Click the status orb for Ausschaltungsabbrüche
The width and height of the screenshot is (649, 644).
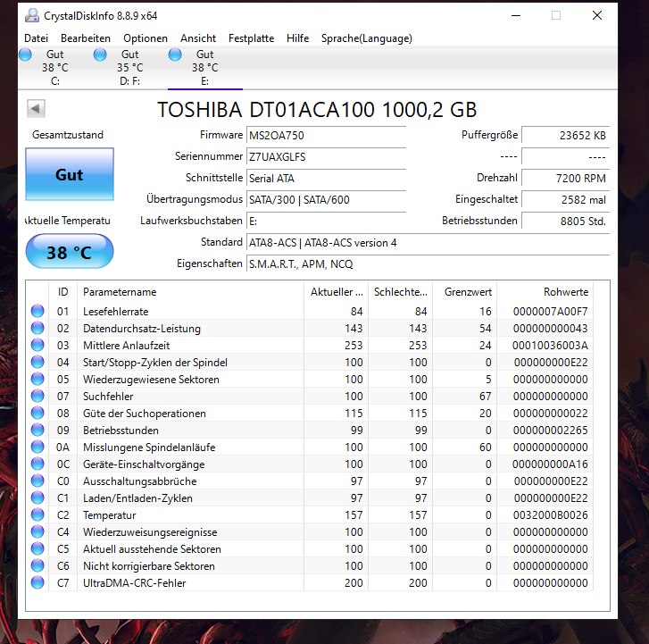click(37, 481)
